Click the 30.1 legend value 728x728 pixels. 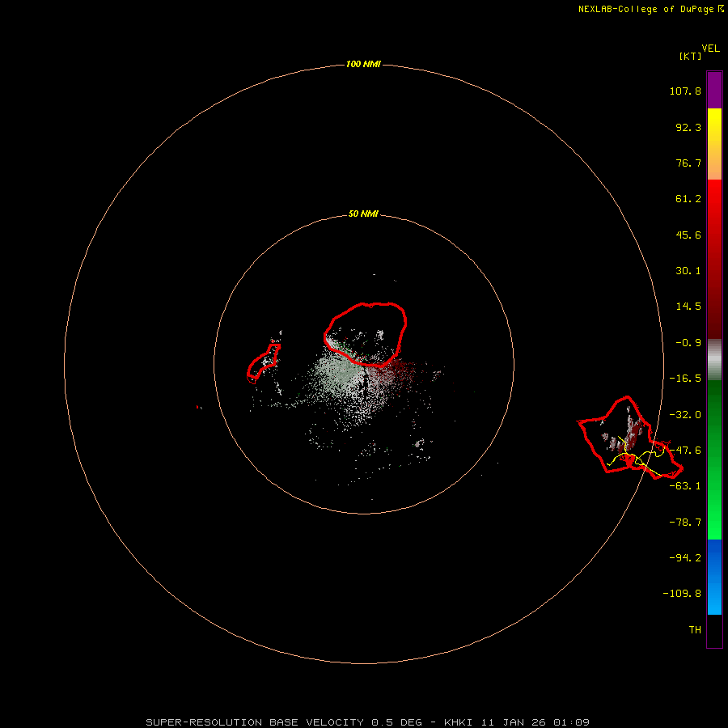click(688, 271)
